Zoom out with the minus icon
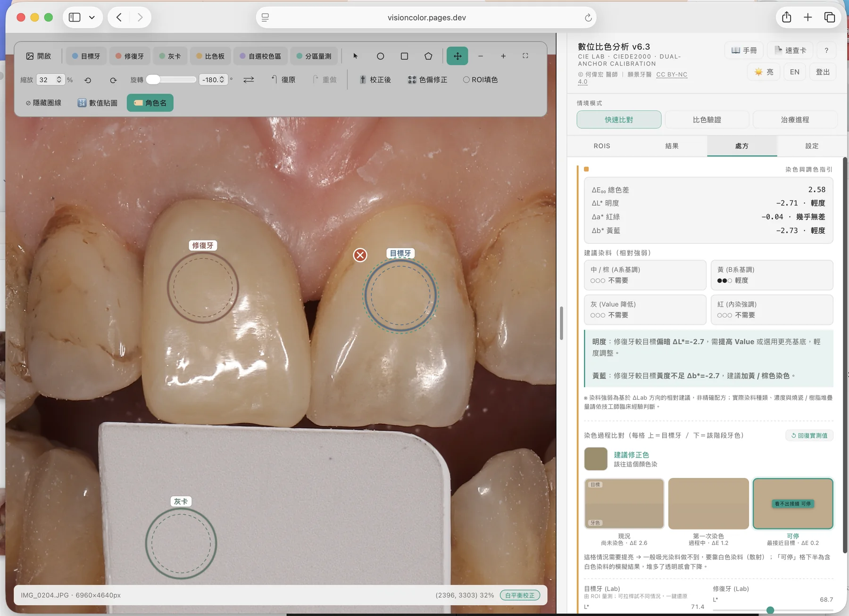The width and height of the screenshot is (849, 616). (x=481, y=56)
